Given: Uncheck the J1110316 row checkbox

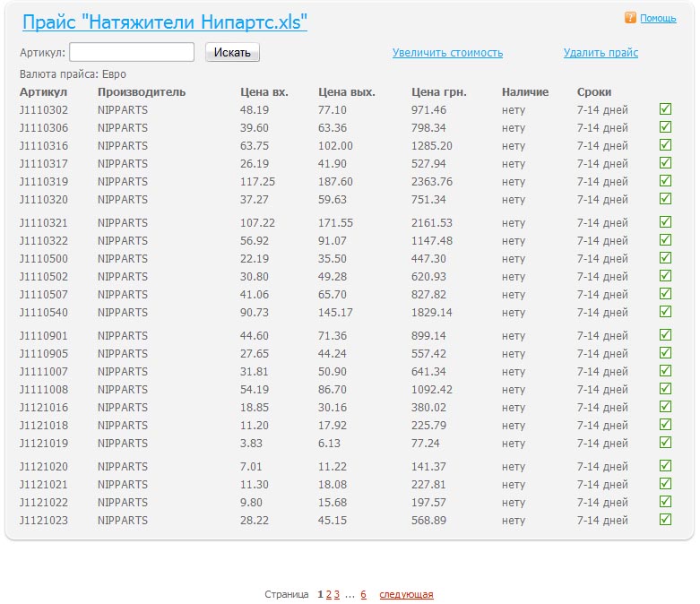Looking at the screenshot, I should tap(665, 145).
